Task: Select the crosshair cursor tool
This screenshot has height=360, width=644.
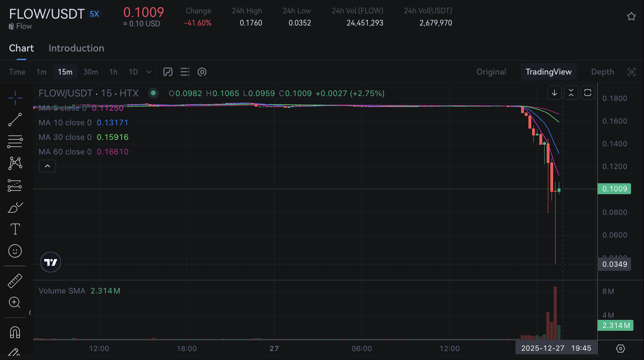Action: point(15,98)
